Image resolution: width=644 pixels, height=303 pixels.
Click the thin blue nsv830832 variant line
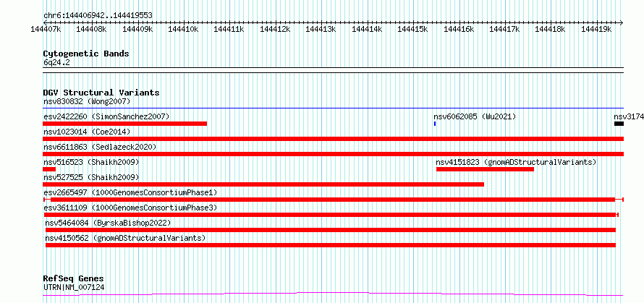click(x=333, y=108)
